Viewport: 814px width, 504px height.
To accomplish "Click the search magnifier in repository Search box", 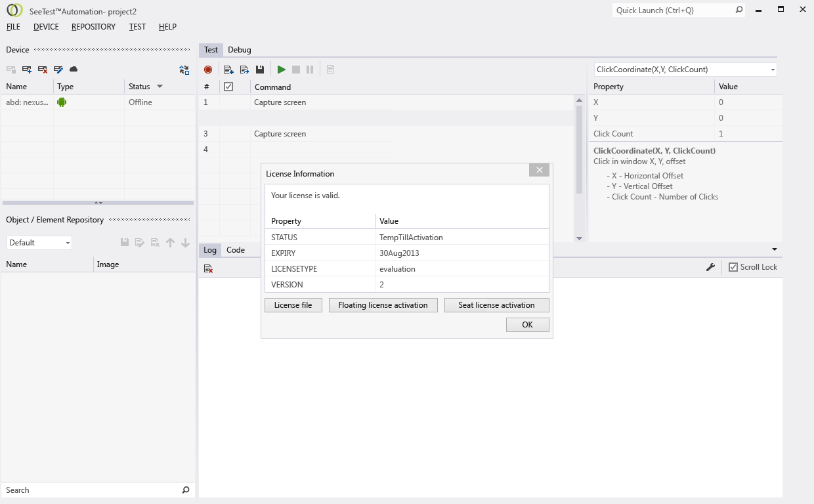I will pos(186,490).
